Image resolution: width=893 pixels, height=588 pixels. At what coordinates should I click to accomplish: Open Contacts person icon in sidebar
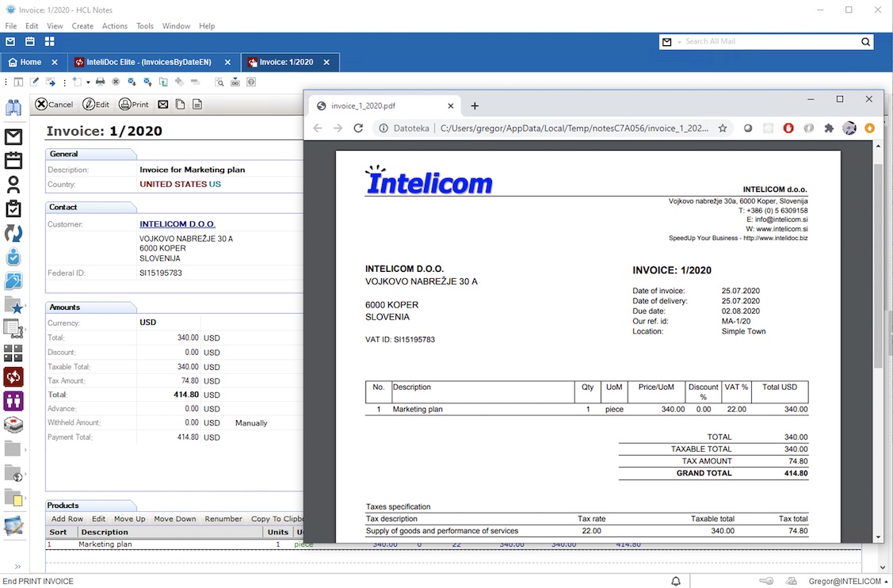13,185
